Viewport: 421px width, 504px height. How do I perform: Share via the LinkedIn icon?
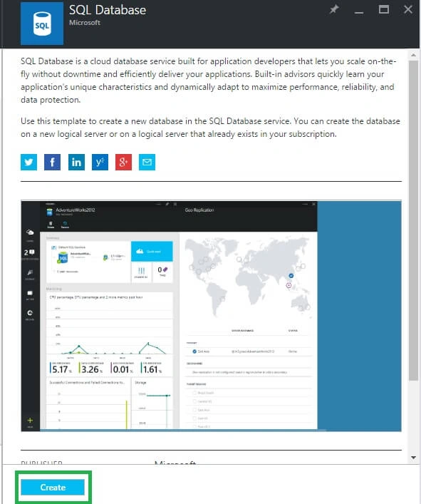click(x=76, y=162)
